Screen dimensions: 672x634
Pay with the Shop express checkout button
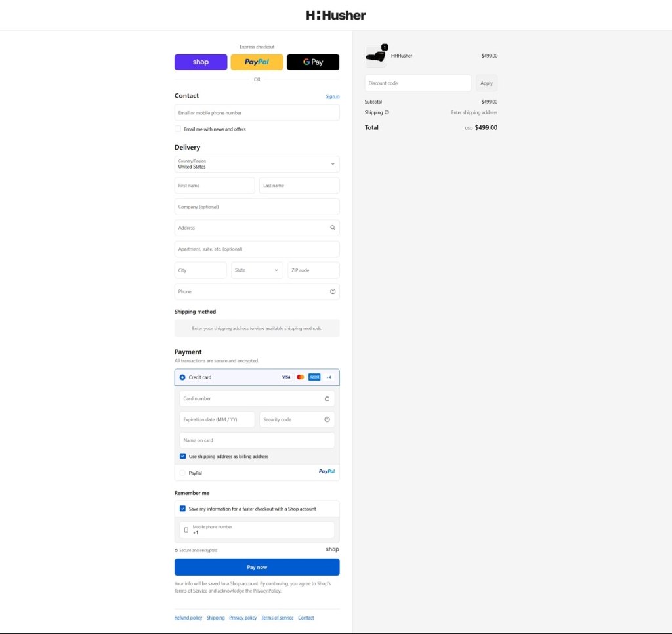point(200,62)
